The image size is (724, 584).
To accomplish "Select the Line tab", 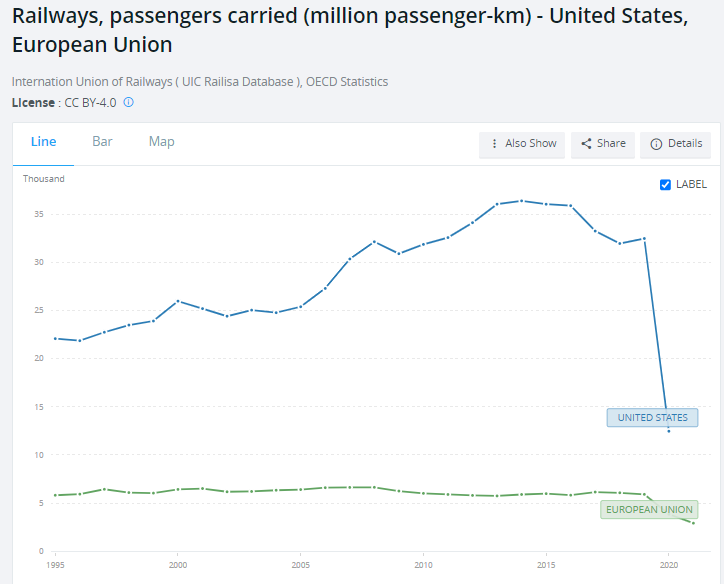I will (x=43, y=142).
